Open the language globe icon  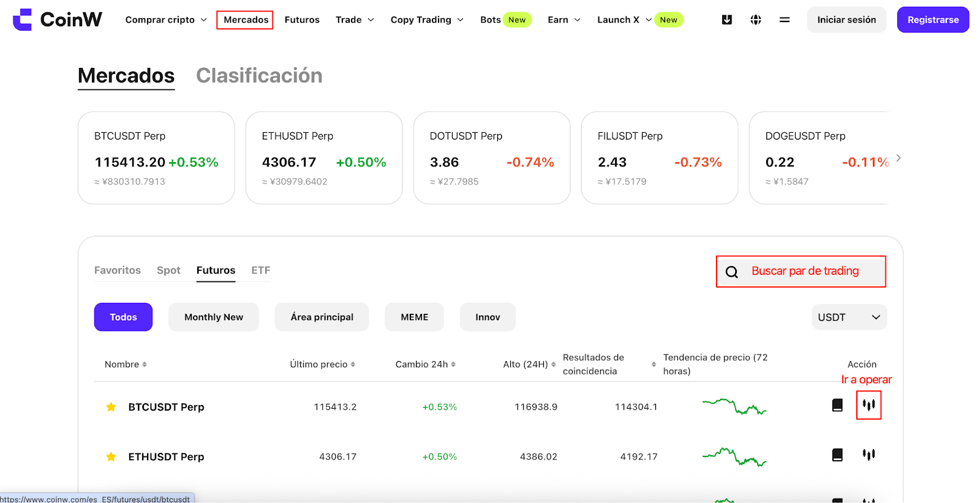756,20
